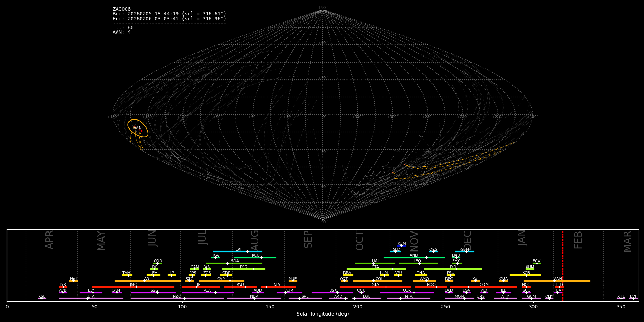Screen dimensions: 644x322
Task: Select the COR shower label
Action: tap(158, 261)
